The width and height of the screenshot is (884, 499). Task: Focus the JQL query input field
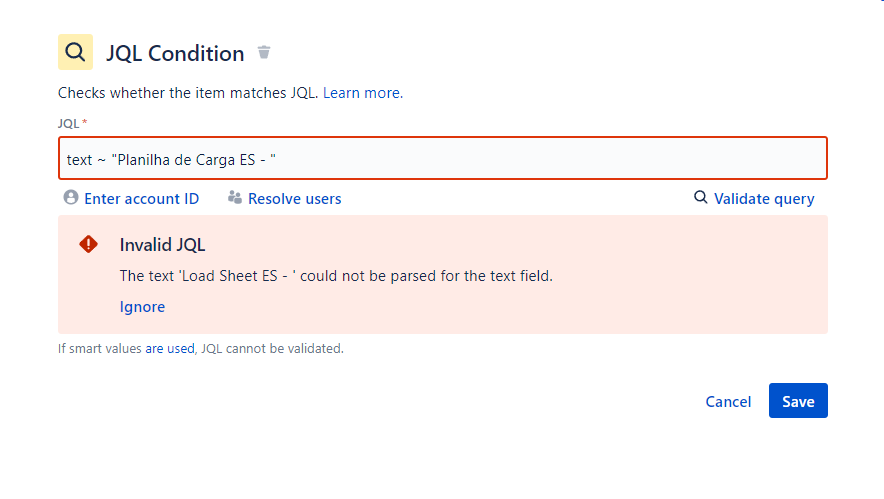[443, 158]
